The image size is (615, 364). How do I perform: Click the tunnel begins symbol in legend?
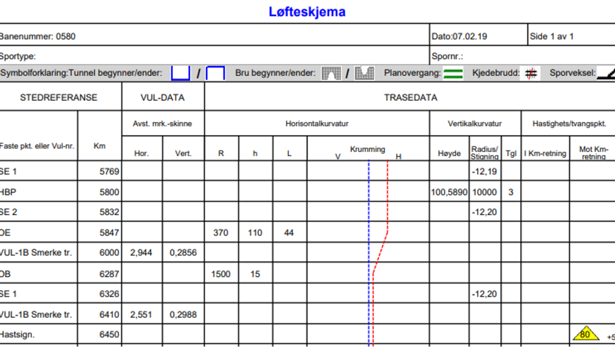[x=180, y=73]
